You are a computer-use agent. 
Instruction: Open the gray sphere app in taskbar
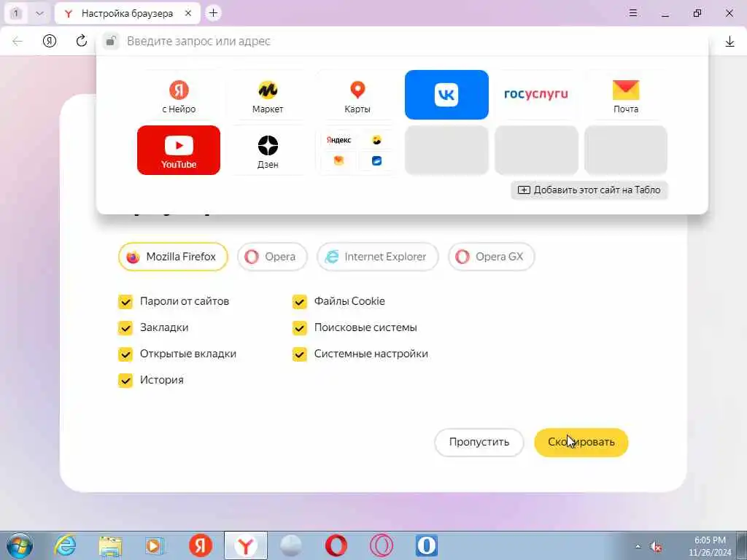[290, 545]
